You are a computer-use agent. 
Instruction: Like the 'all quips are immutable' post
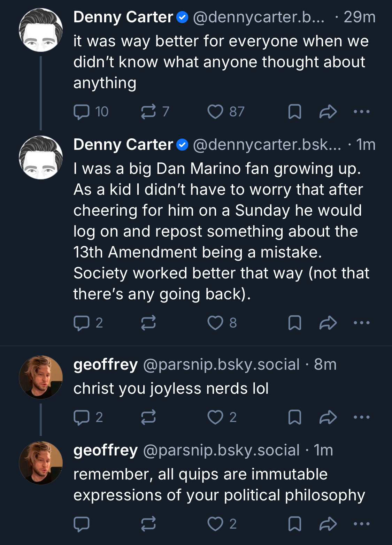(215, 524)
